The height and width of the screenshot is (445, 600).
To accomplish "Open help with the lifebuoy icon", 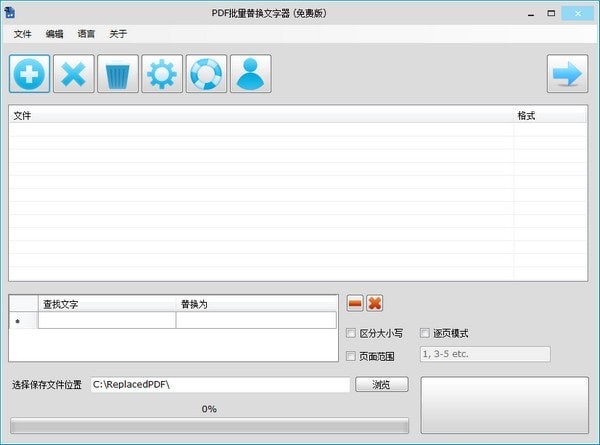I will tap(206, 73).
